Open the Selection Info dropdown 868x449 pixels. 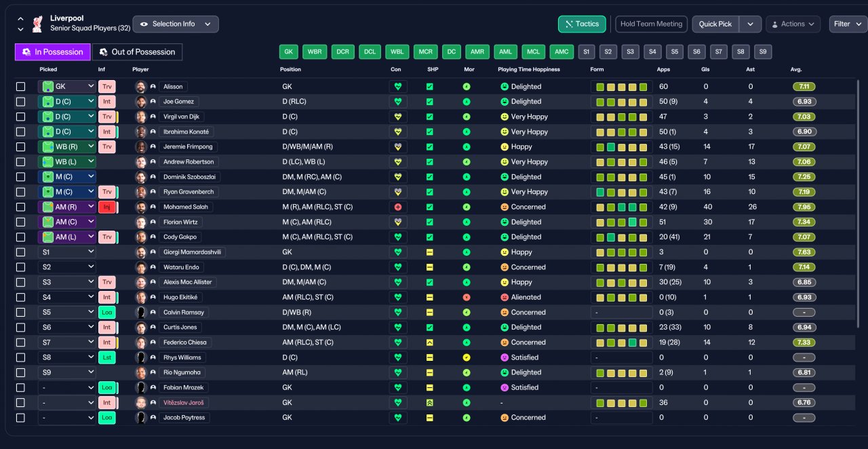click(x=176, y=24)
